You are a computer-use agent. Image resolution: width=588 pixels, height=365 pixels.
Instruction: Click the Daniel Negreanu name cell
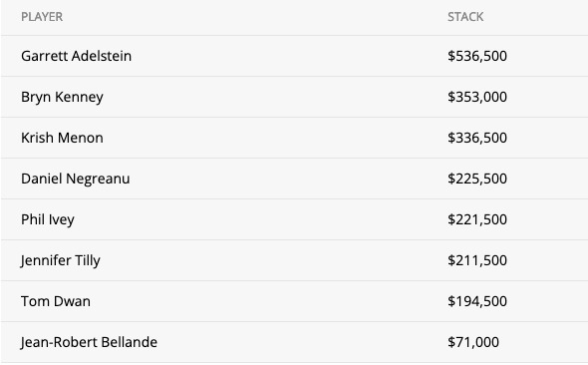tap(76, 179)
